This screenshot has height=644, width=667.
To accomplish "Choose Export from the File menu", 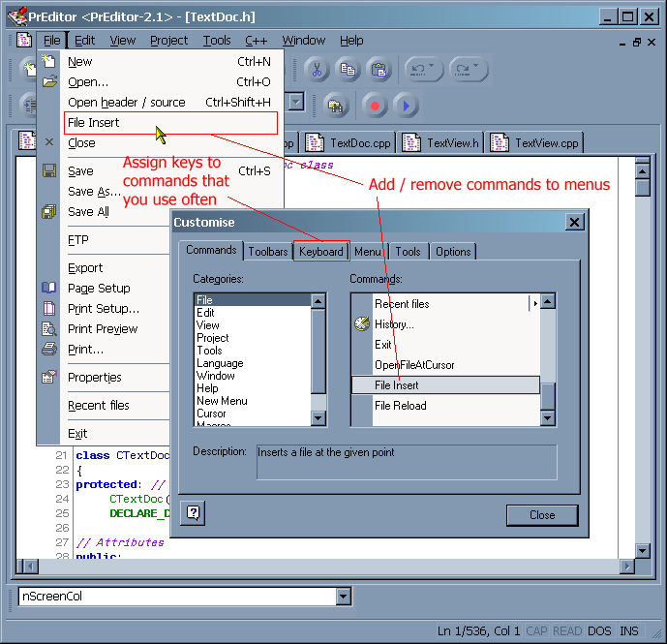I will coord(85,267).
